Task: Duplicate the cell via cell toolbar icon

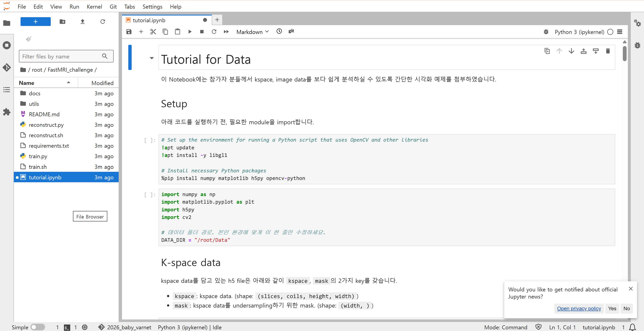Action: coord(547,51)
